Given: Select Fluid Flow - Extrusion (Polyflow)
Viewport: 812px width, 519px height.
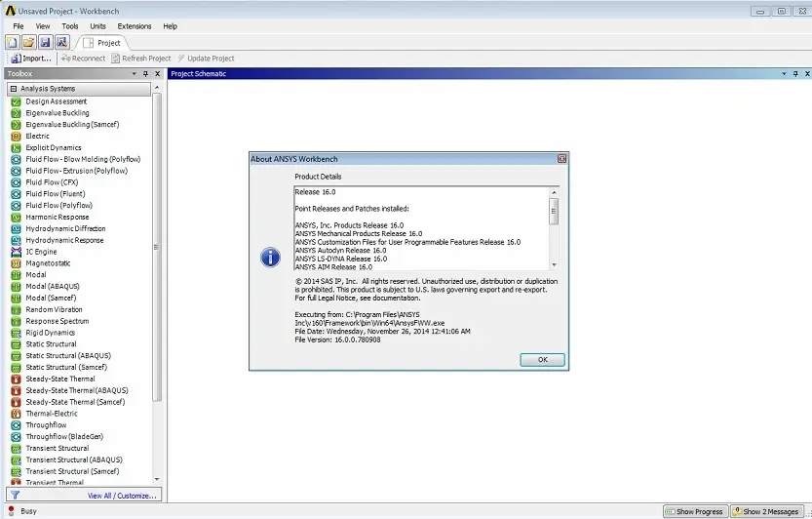Looking at the screenshot, I should pos(77,171).
